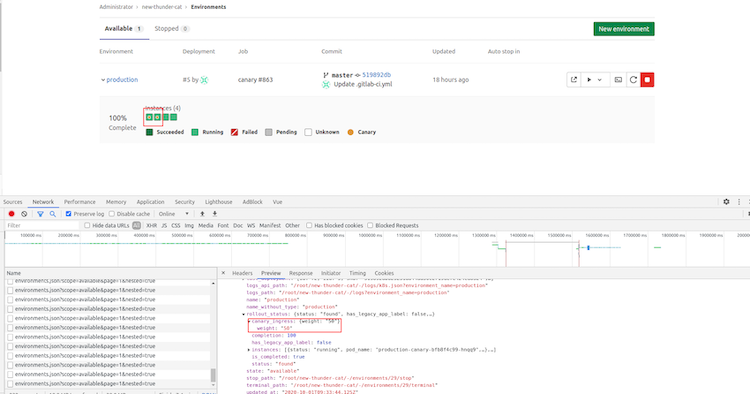Click the New environment button
Viewport: 750px width, 394px height.
coord(624,29)
